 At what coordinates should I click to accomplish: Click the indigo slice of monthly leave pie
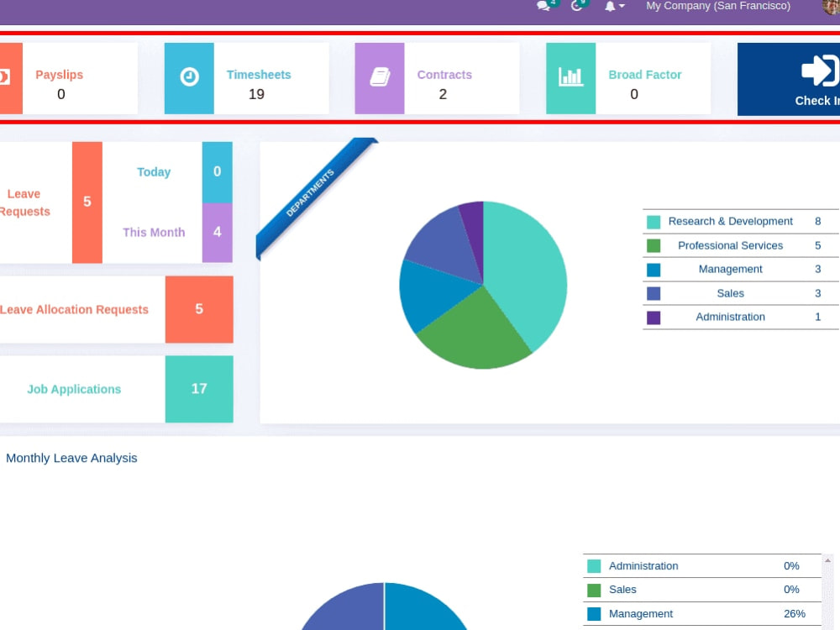coord(347,608)
